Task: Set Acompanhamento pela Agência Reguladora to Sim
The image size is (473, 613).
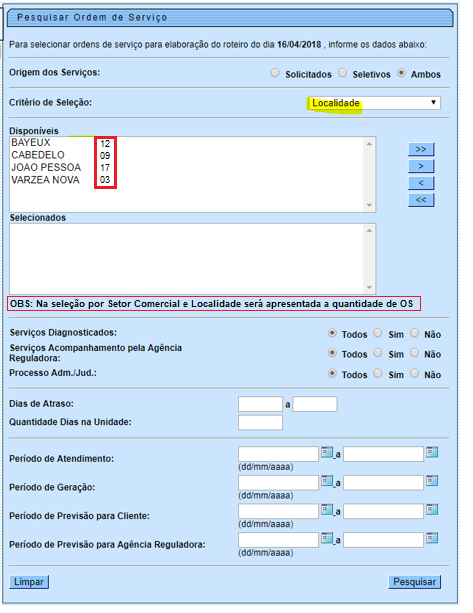Action: point(378,353)
